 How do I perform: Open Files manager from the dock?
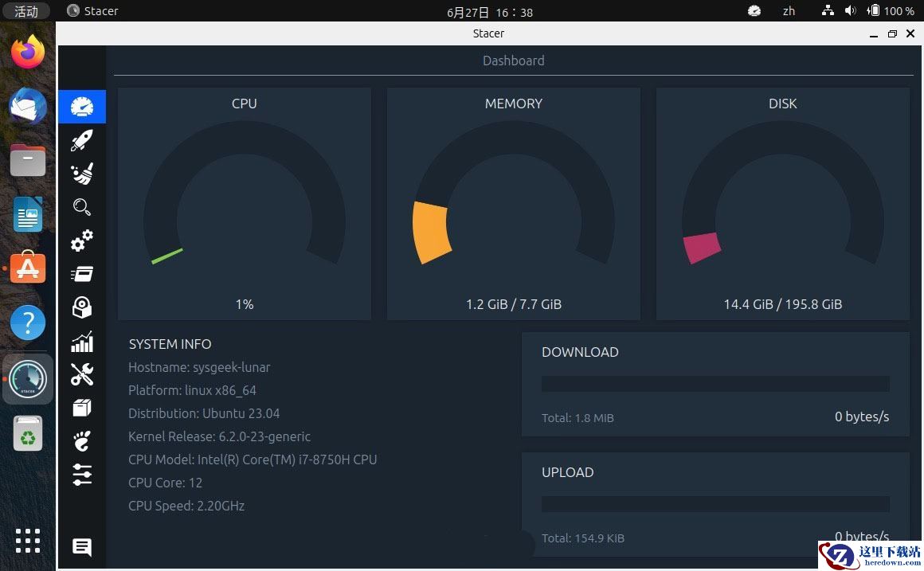(28, 160)
